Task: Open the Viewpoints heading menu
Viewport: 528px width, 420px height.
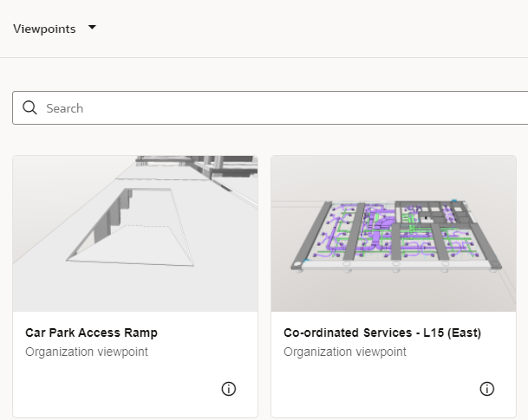Action: [x=44, y=29]
